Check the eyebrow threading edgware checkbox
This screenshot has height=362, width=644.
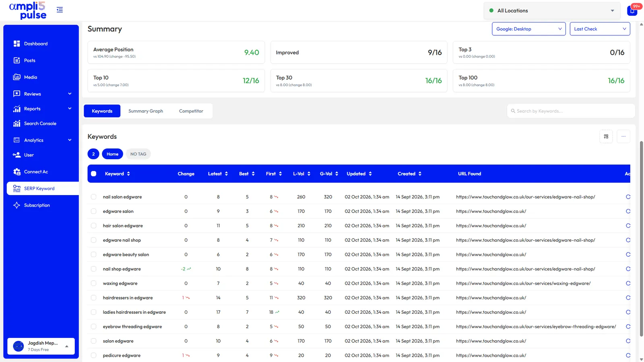pos(93,327)
